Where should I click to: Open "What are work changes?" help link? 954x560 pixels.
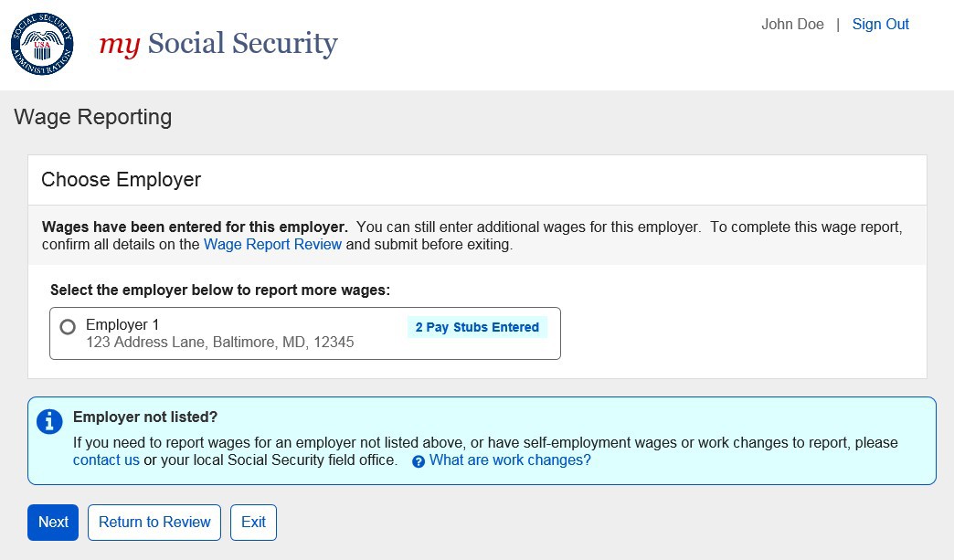click(510, 460)
